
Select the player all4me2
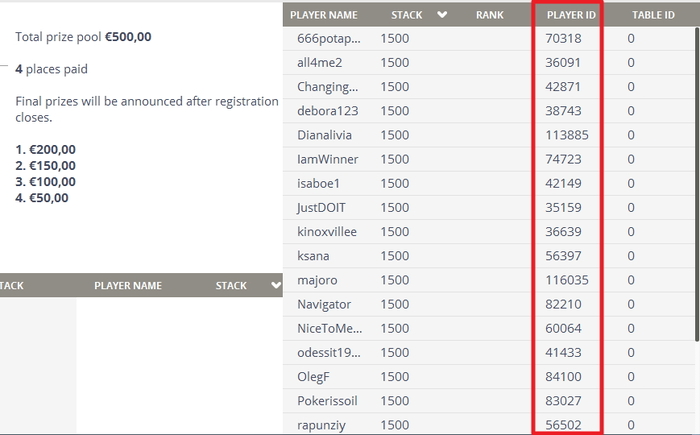pos(489,63)
